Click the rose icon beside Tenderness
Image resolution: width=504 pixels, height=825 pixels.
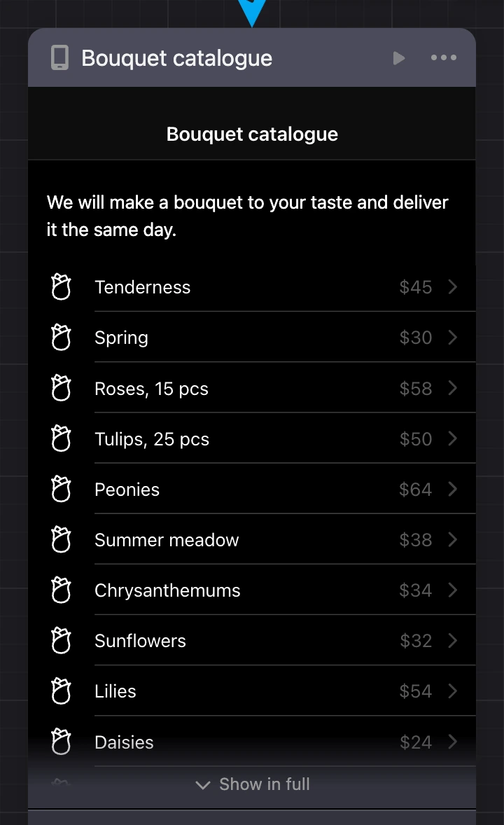tap(61, 286)
